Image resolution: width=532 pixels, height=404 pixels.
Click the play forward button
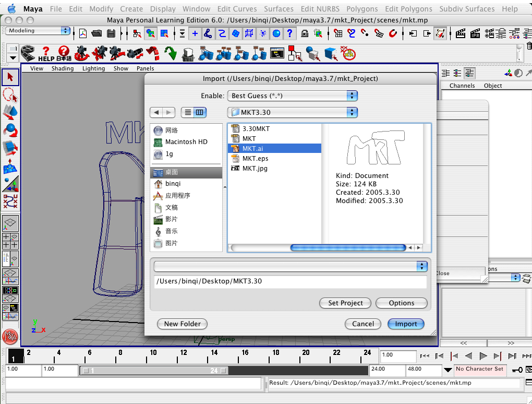click(x=483, y=356)
